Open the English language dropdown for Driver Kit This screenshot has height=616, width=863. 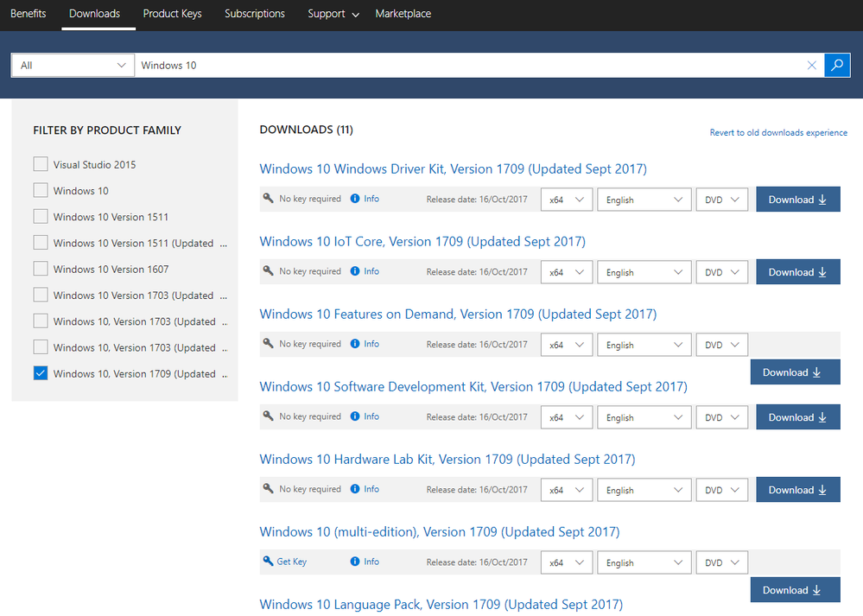click(644, 200)
